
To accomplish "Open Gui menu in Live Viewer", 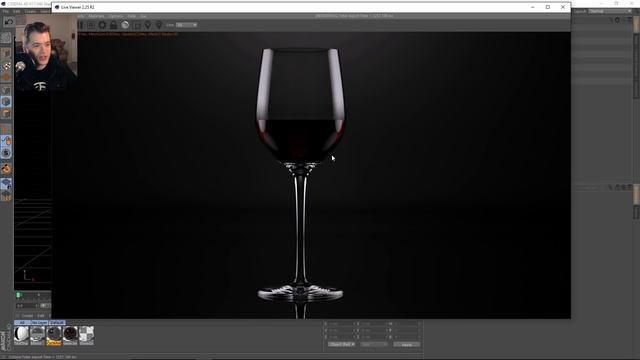I will click(143, 16).
